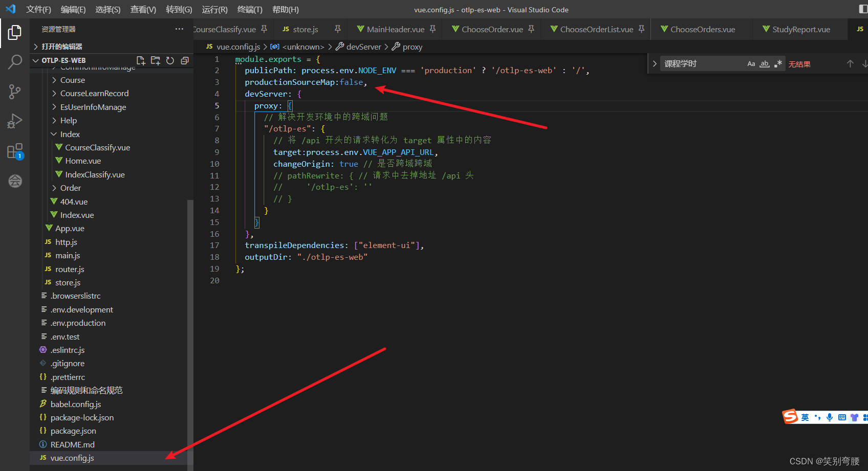Click the activity bar icon below Extensions
This screenshot has height=471, width=868.
click(15, 181)
